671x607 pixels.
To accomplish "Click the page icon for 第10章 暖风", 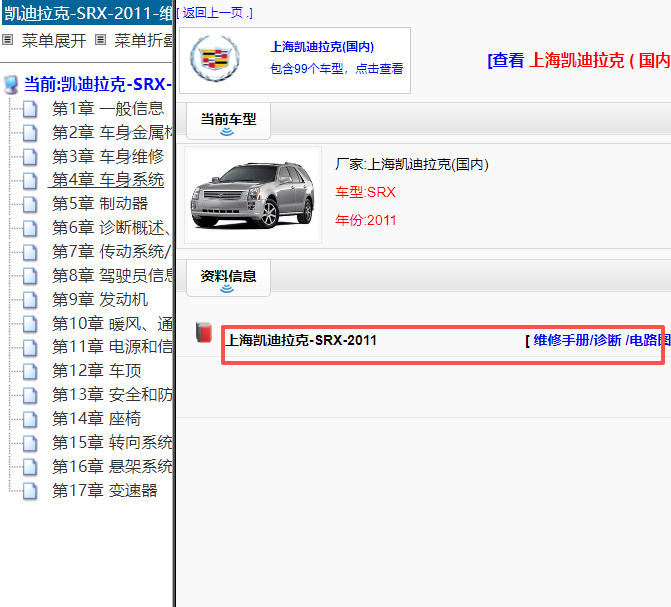I will tap(30, 324).
